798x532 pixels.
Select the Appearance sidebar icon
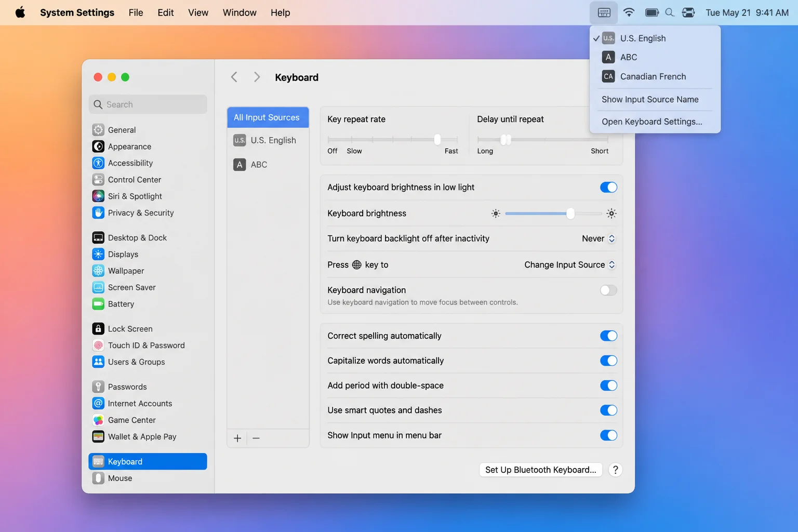pos(98,147)
